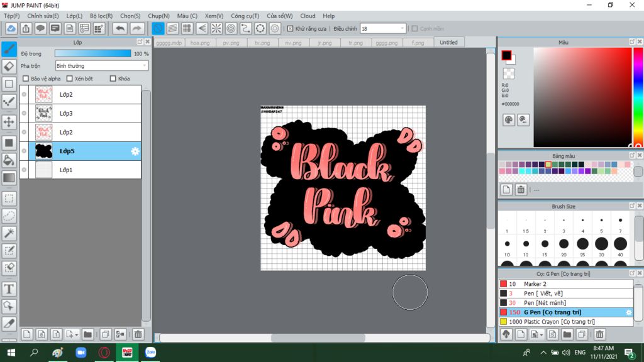Select the Gradient tool

(9, 178)
